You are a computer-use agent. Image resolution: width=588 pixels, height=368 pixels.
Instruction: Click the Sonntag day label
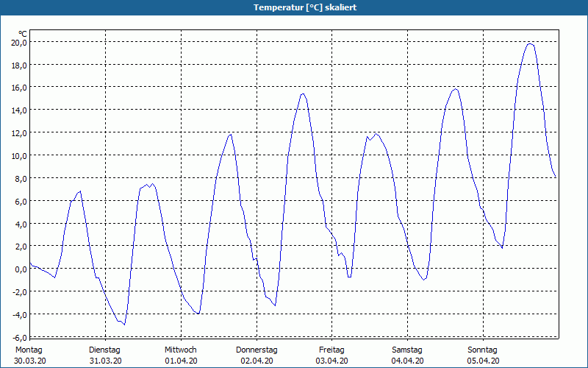point(482,350)
